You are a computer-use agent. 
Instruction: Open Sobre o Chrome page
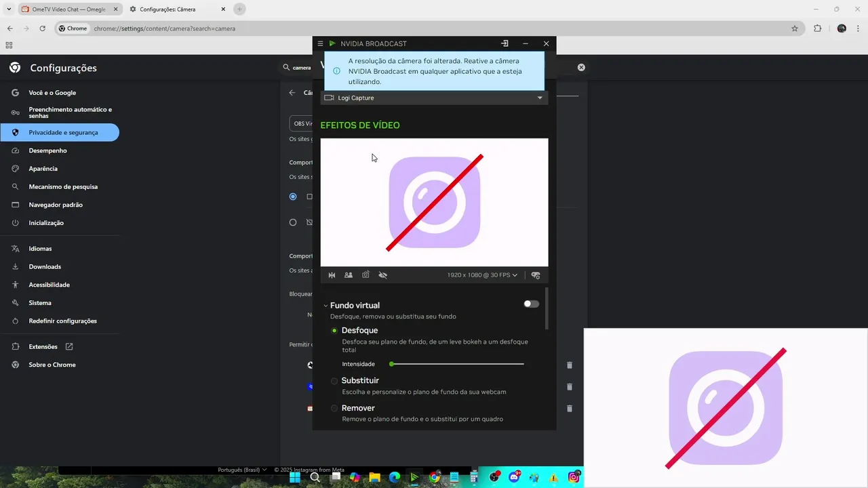60,365
